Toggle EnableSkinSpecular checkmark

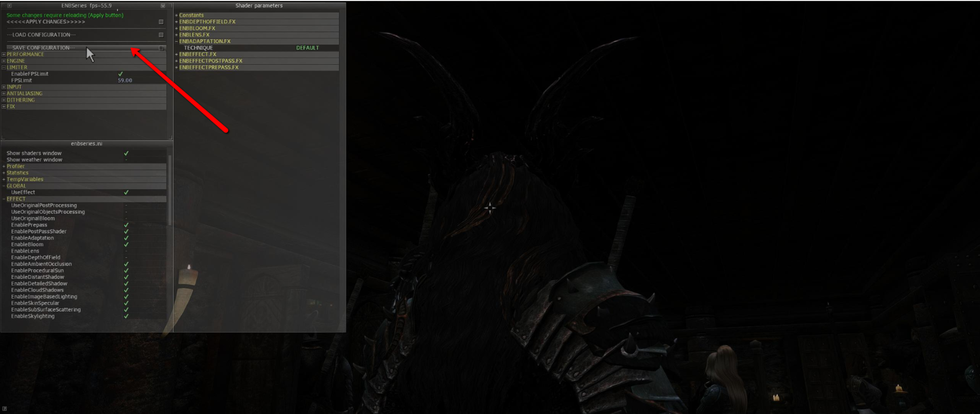[126, 303]
